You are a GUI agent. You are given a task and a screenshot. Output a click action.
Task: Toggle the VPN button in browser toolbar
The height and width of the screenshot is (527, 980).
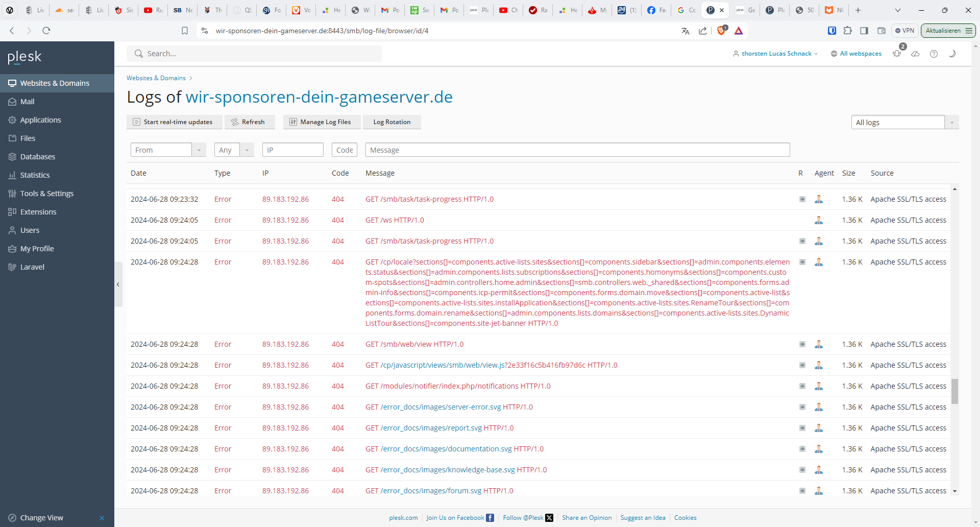pyautogui.click(x=904, y=31)
